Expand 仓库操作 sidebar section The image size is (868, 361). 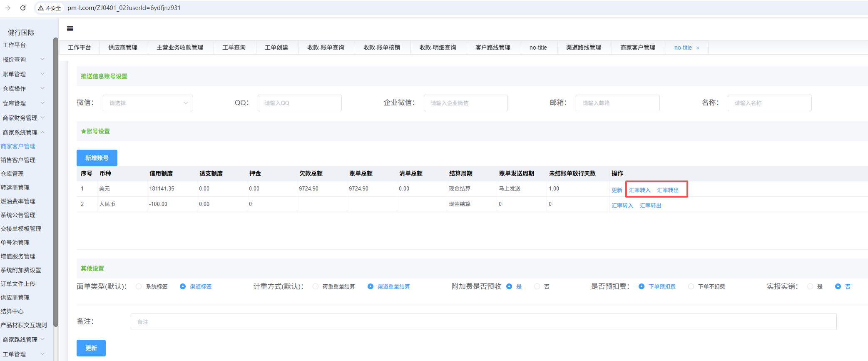tap(23, 89)
